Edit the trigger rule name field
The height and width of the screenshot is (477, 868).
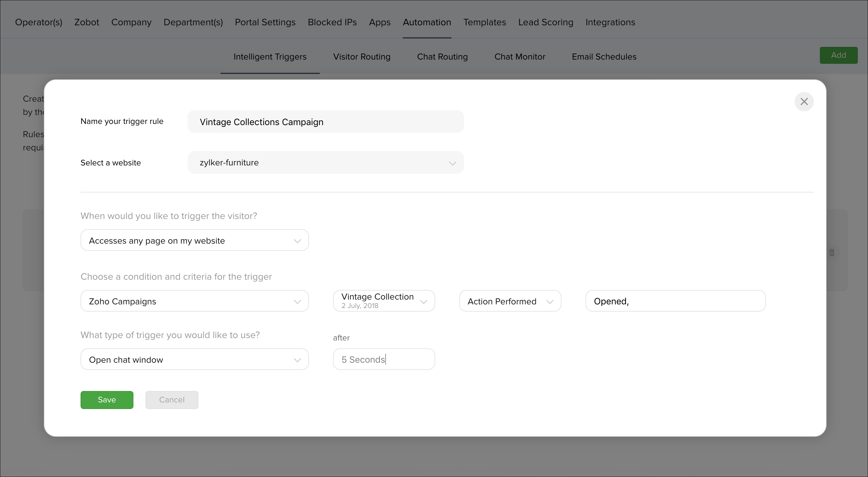[x=325, y=122]
